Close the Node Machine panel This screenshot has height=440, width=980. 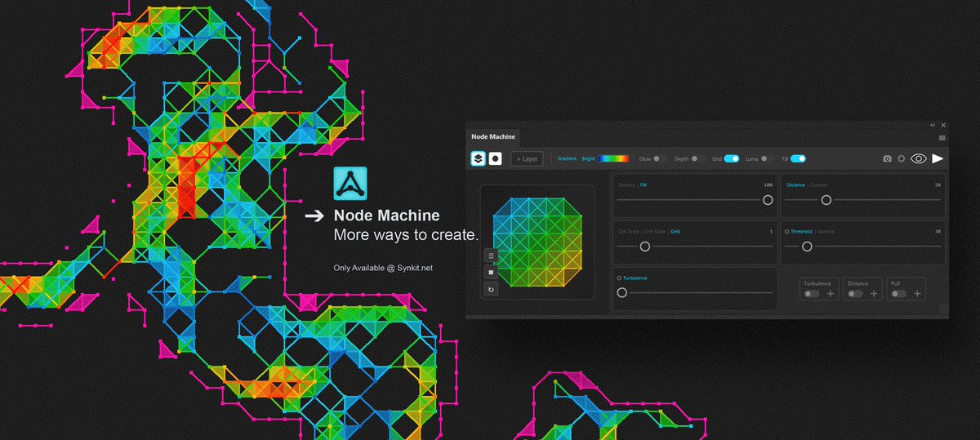coord(943,125)
